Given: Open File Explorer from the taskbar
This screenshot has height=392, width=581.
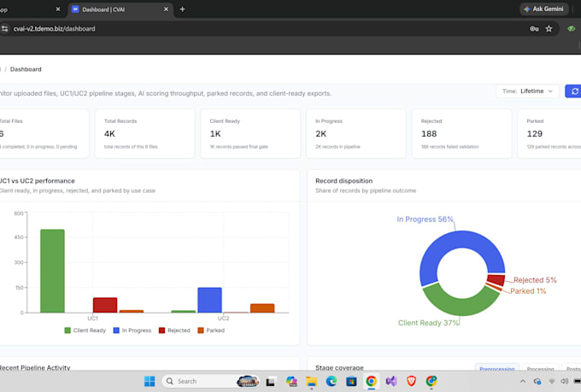Looking at the screenshot, I should (x=311, y=381).
